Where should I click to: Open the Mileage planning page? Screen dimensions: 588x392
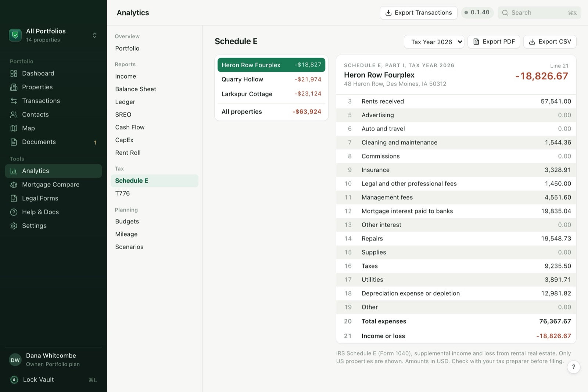154,234
